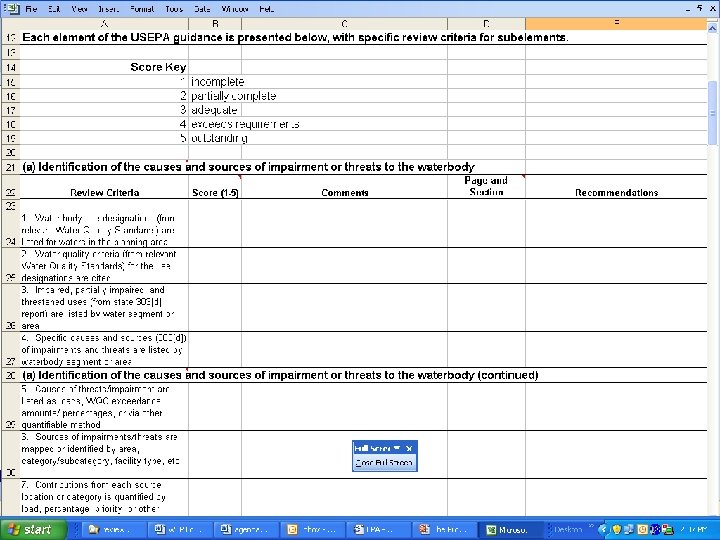Select column D header
Image resolution: width=720 pixels, height=540 pixels.
pos(486,23)
